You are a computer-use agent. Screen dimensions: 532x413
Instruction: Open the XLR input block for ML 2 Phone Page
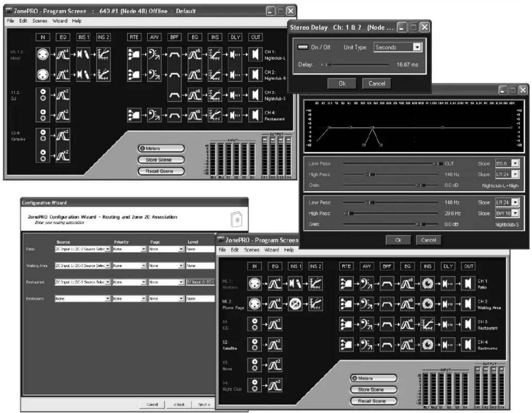(254, 304)
